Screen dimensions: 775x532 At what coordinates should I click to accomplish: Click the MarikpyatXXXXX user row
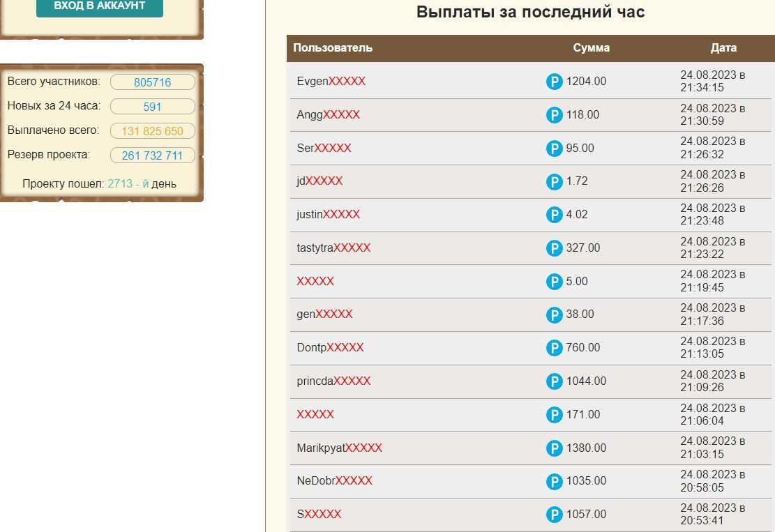[x=339, y=448]
